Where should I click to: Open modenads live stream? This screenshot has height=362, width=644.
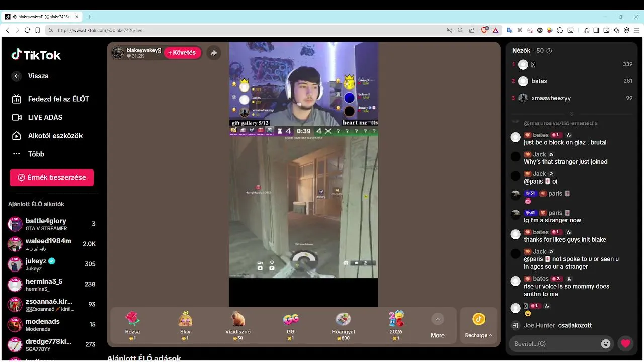point(51,325)
